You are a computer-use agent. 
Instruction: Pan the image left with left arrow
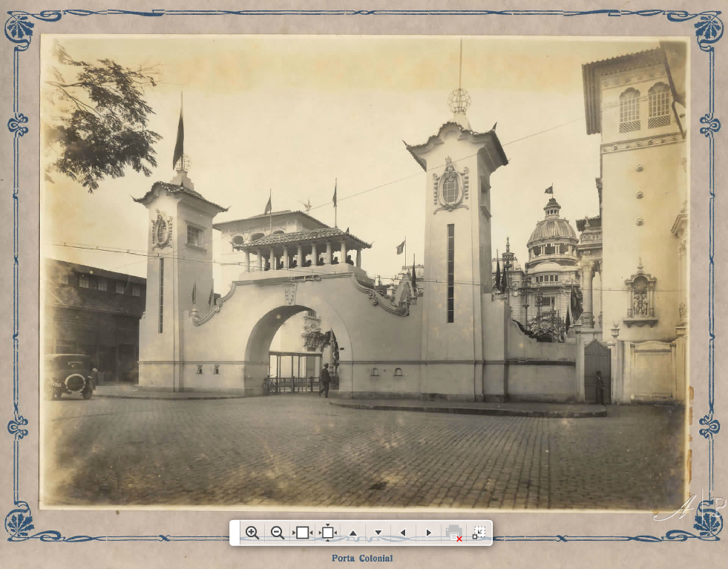click(x=403, y=533)
